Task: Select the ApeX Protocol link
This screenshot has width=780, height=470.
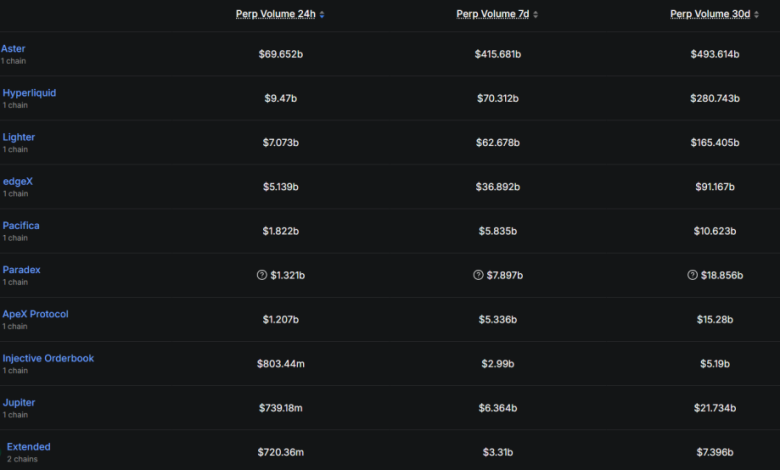Action: pyautogui.click(x=35, y=314)
